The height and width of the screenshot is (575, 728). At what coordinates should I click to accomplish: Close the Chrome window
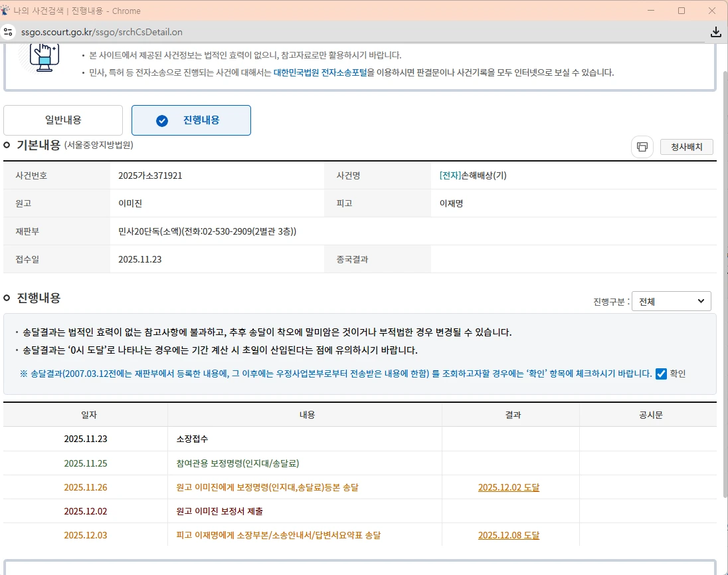(x=712, y=10)
